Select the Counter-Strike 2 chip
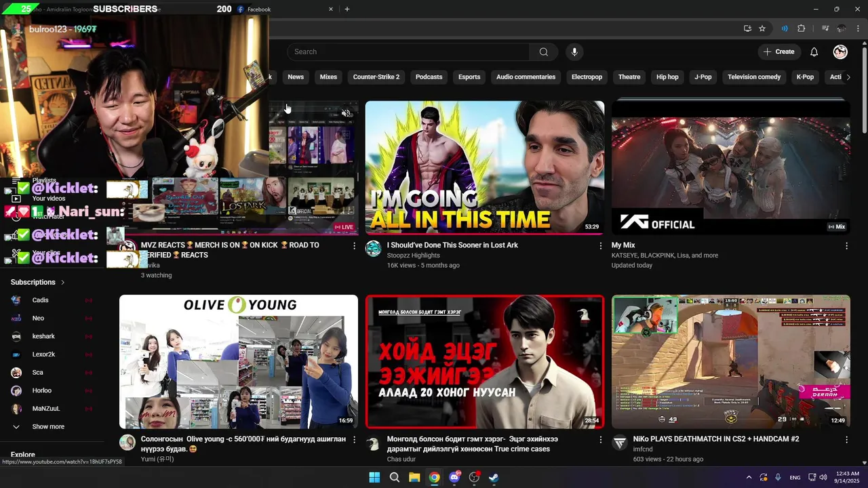This screenshot has height=488, width=868. coord(376,77)
